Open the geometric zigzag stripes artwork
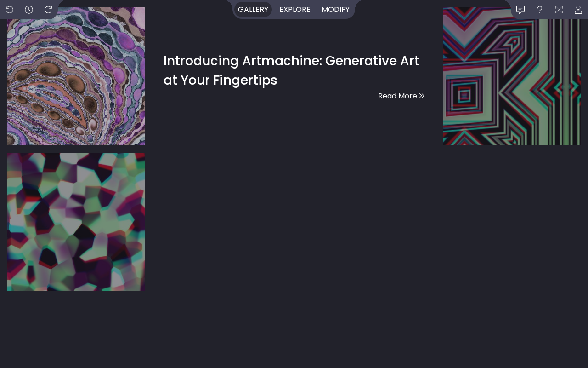 pyautogui.click(x=512, y=76)
